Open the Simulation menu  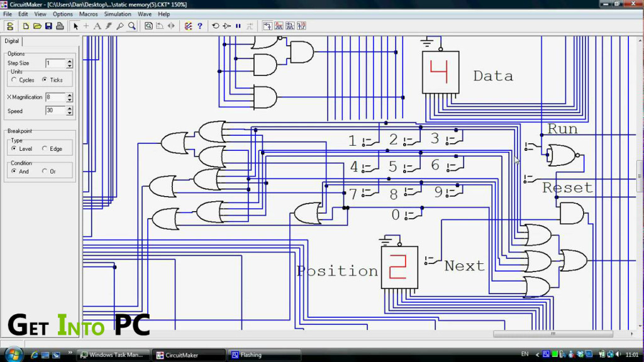click(x=118, y=14)
